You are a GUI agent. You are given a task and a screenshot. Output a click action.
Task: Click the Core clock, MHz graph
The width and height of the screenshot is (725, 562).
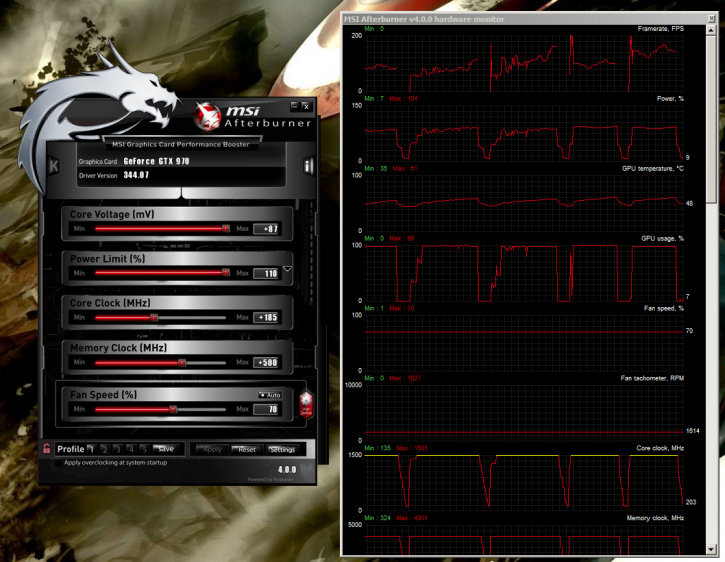pyautogui.click(x=524, y=482)
